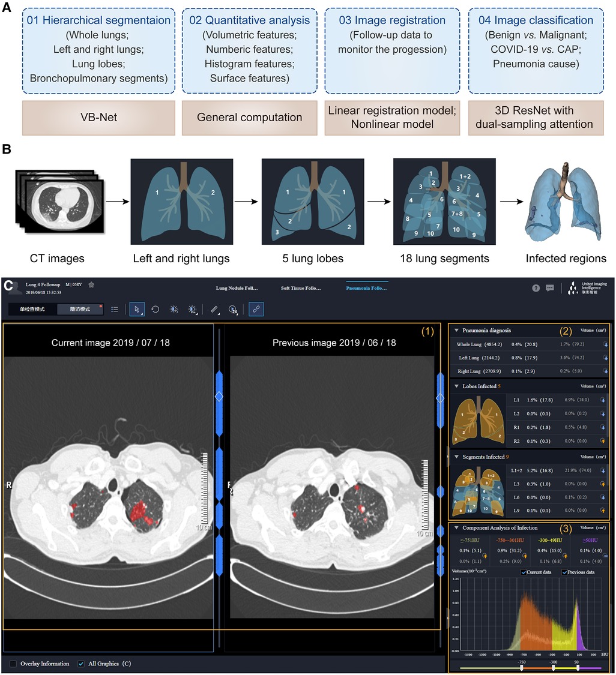This screenshot has width=616, height=675.
Task: Click the Whole Lung trend arrow icon
Action: (605, 344)
